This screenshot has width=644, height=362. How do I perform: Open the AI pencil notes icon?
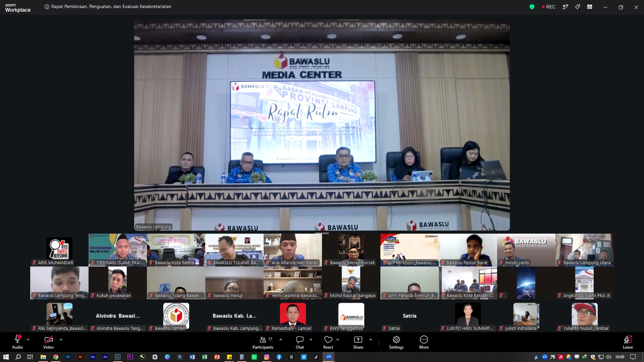[x=566, y=7]
